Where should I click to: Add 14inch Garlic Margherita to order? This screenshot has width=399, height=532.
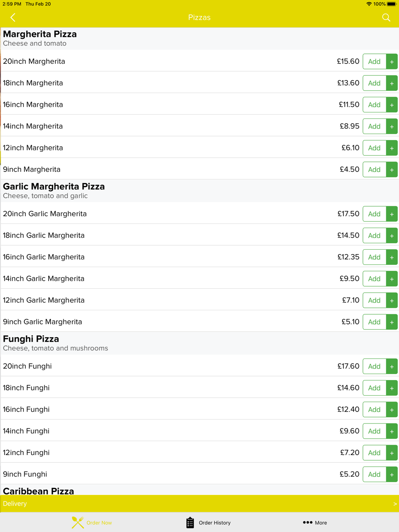tap(374, 278)
